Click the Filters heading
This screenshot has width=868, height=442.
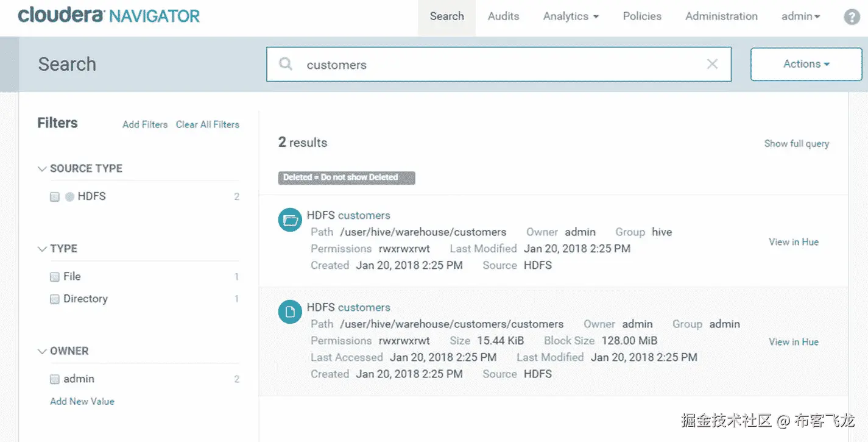coord(57,123)
